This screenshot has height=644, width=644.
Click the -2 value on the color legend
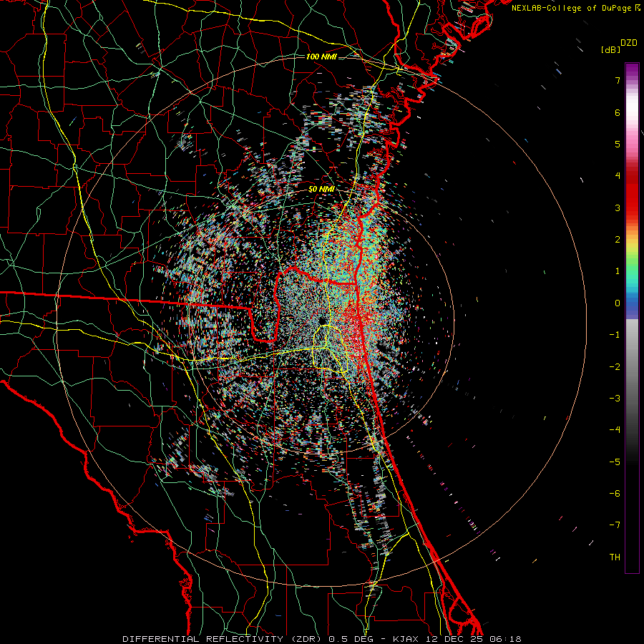(x=615, y=366)
